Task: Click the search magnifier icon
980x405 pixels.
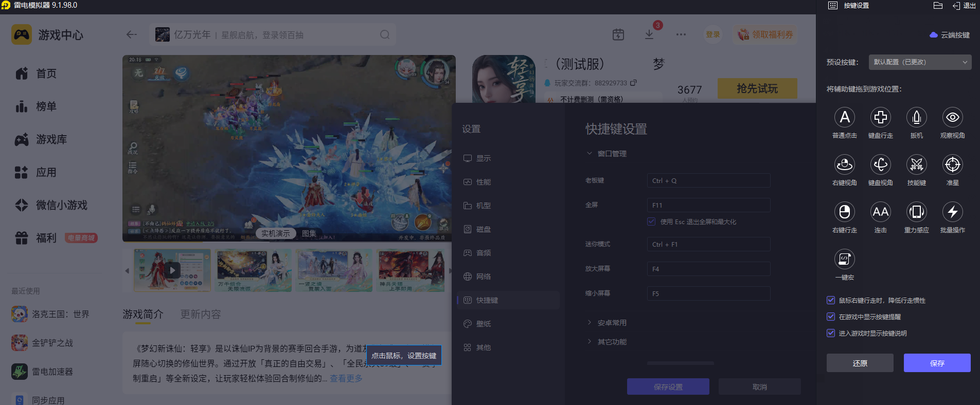Action: click(x=385, y=34)
